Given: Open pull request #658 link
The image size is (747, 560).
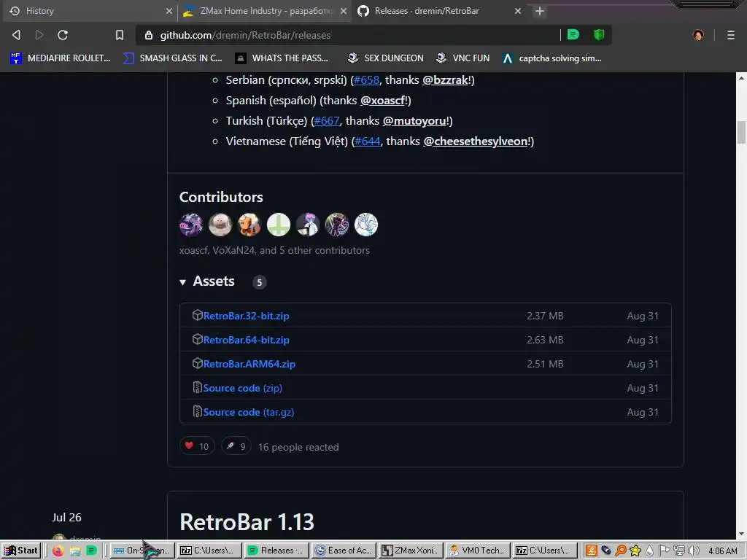Looking at the screenshot, I should point(366,80).
